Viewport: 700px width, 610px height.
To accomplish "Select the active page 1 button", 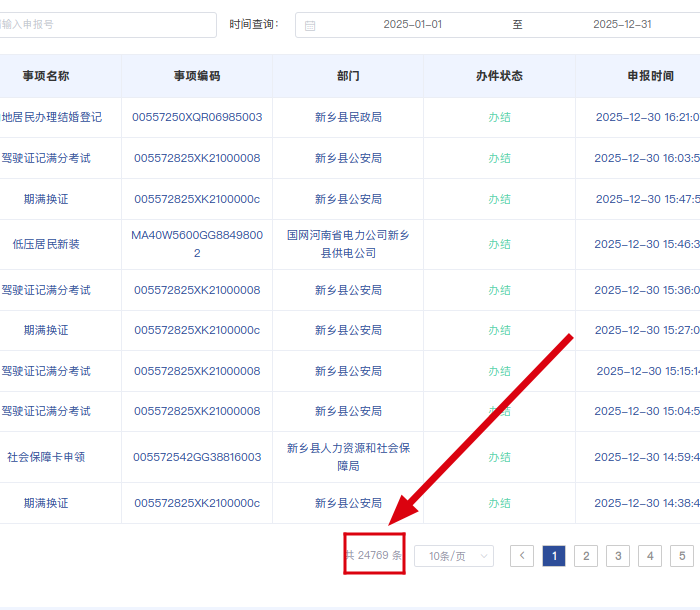I will coord(554,556).
